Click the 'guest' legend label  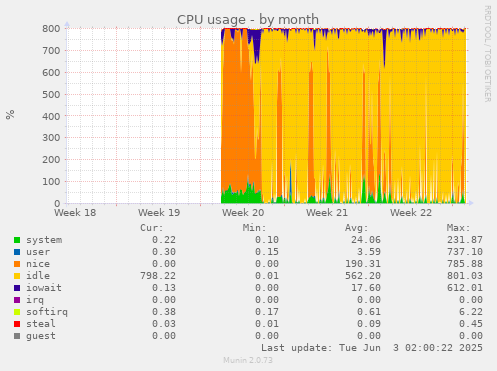tap(41, 336)
